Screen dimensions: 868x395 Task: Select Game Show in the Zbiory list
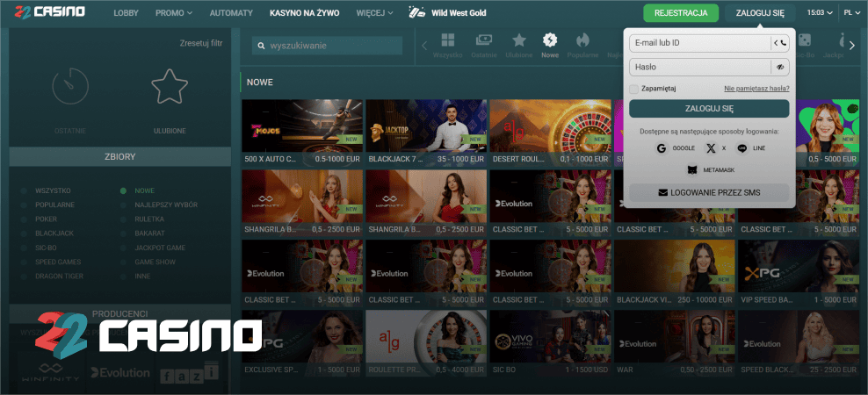[155, 262]
